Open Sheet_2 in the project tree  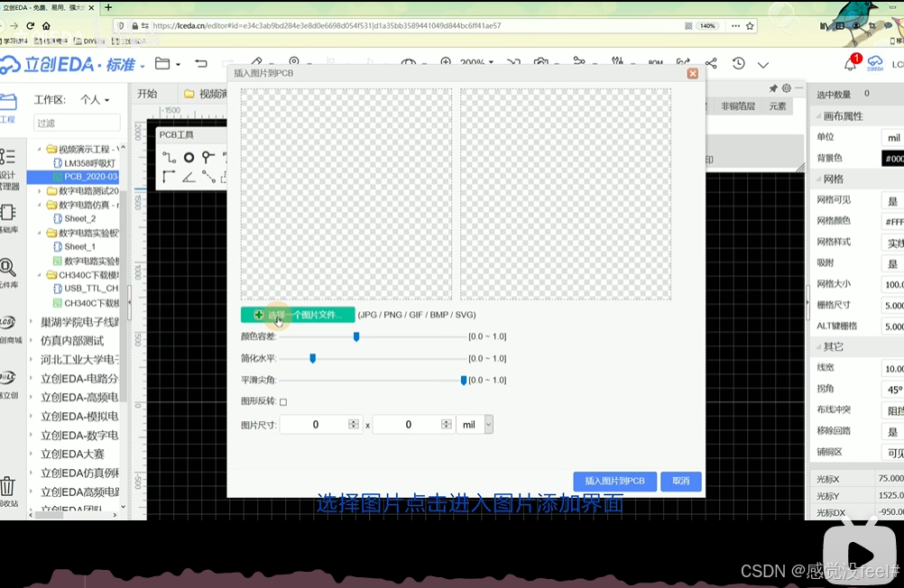(x=74, y=218)
